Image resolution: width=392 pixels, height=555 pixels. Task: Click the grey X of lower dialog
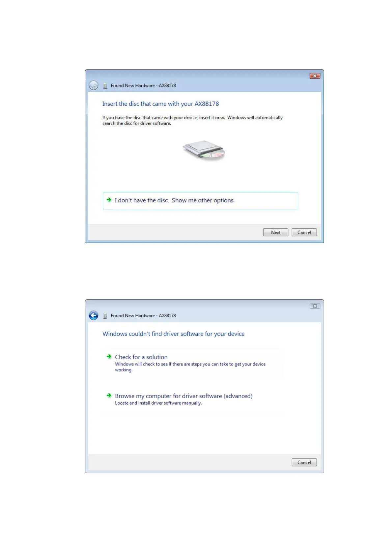315,306
